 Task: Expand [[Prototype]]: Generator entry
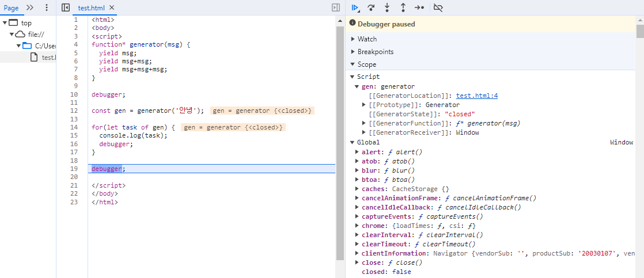364,105
